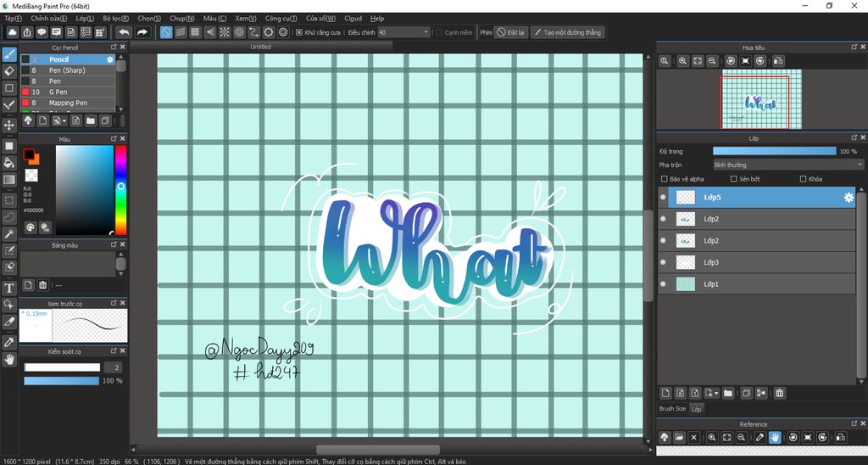Undock the Màu panel with float icon
The width and height of the screenshot is (868, 465).
(x=114, y=138)
